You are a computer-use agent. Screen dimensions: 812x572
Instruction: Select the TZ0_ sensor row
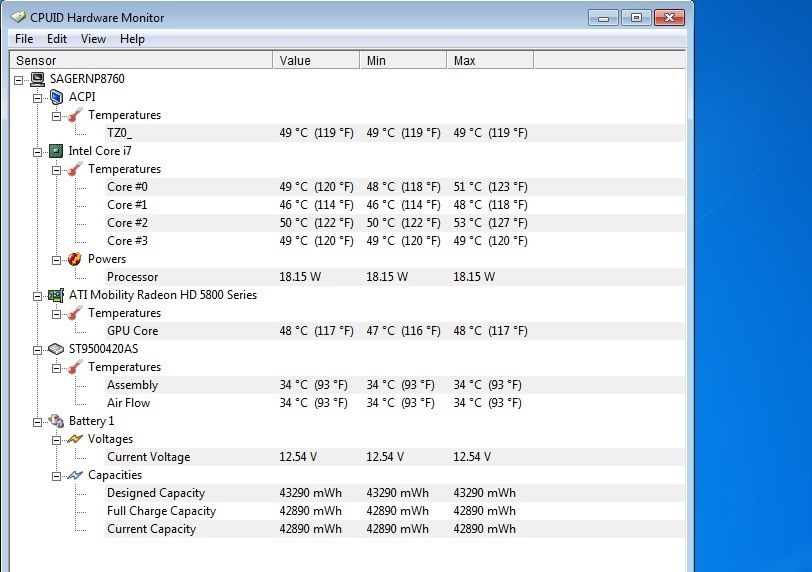[395, 133]
